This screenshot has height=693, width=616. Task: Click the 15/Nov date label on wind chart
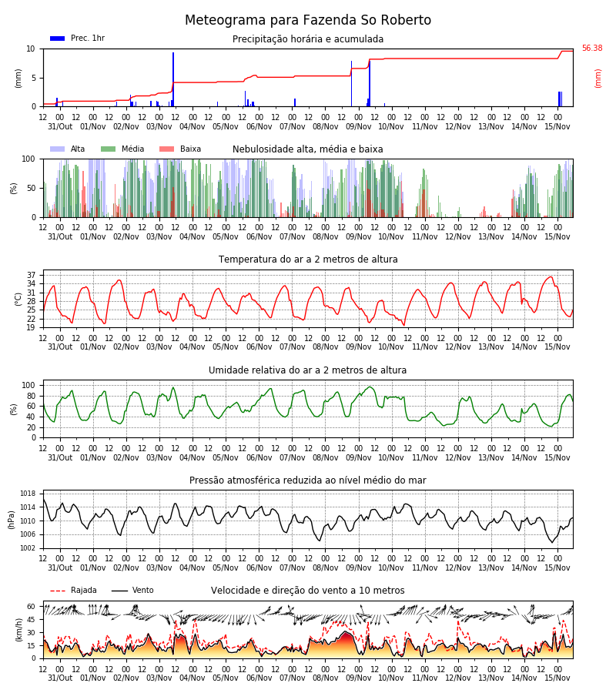557,678
